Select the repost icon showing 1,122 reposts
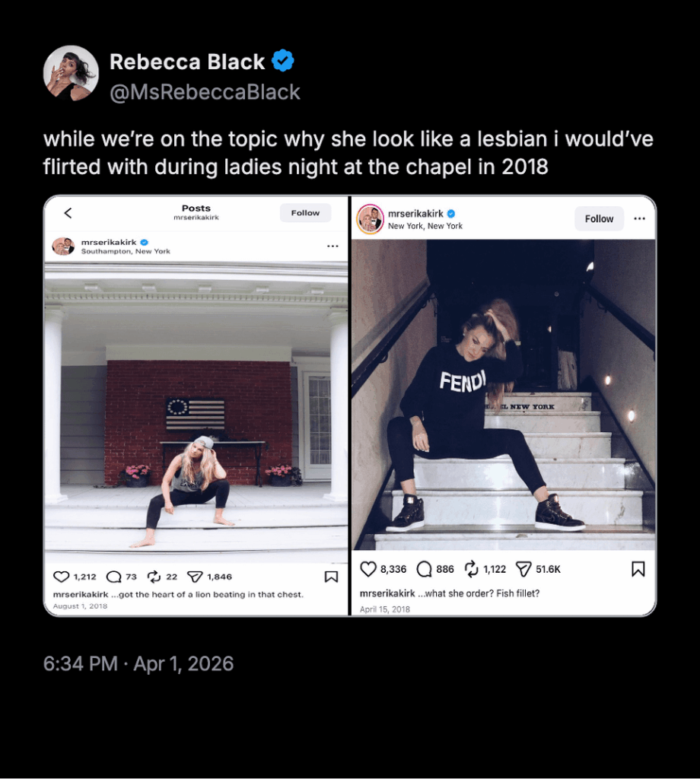700x779 pixels. coord(470,568)
